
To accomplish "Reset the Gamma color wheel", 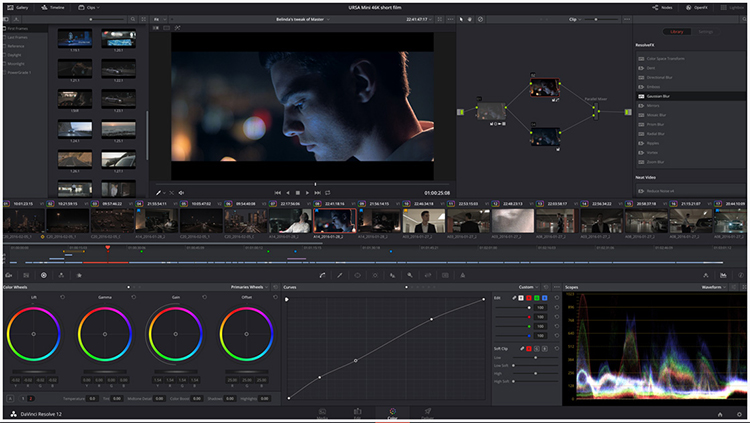I will 133,297.
